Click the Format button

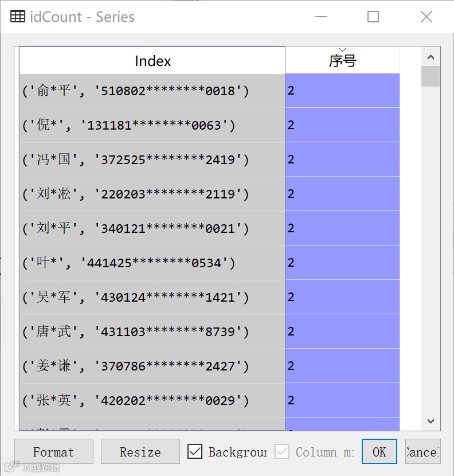(54, 451)
